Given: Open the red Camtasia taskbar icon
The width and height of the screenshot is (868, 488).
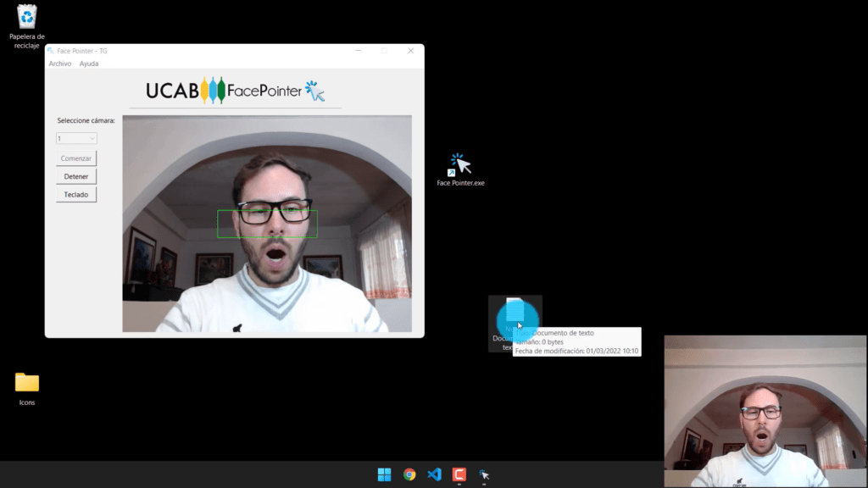Looking at the screenshot, I should tap(459, 474).
